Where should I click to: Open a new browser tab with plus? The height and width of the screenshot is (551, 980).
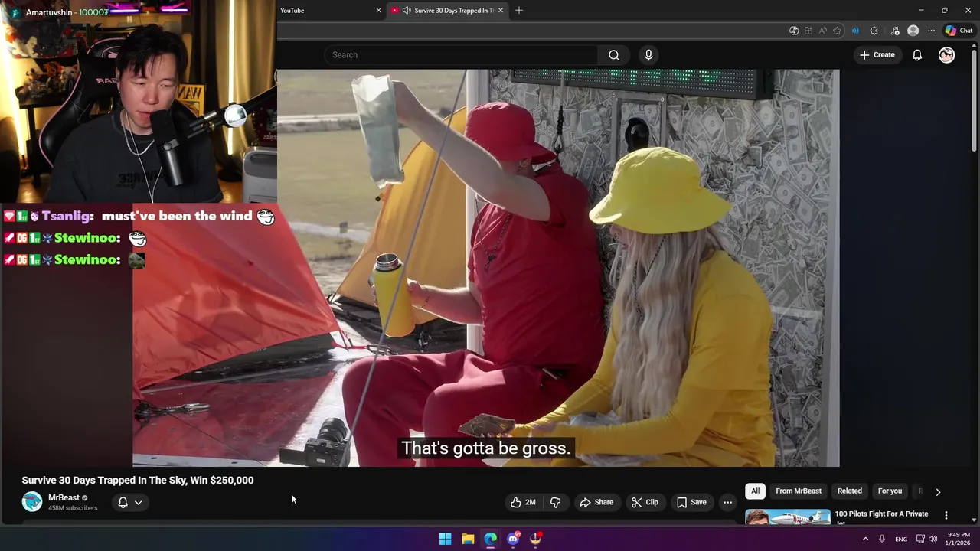pyautogui.click(x=519, y=10)
